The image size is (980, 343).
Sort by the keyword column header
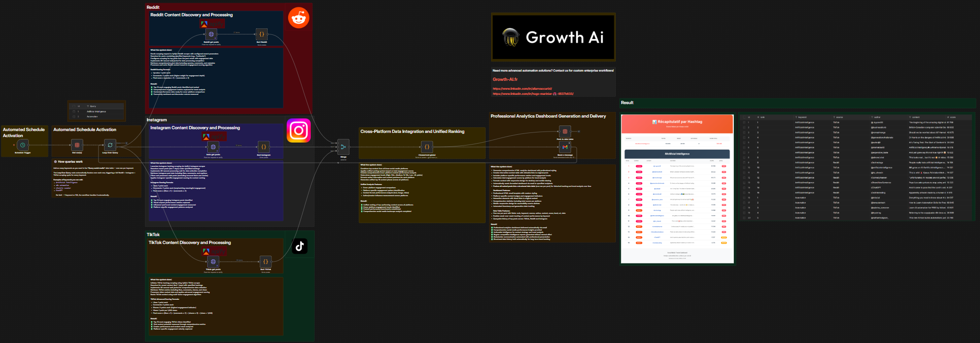[x=802, y=117]
